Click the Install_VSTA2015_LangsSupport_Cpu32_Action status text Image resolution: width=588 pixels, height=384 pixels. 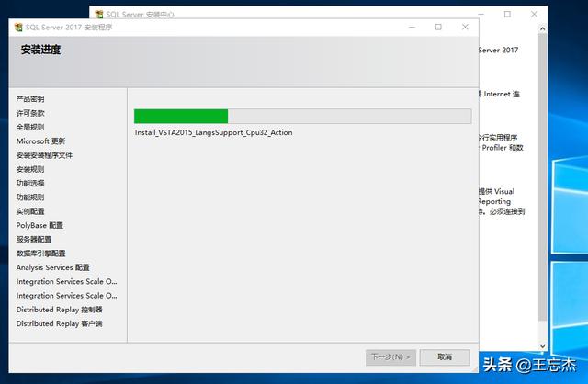pos(214,133)
